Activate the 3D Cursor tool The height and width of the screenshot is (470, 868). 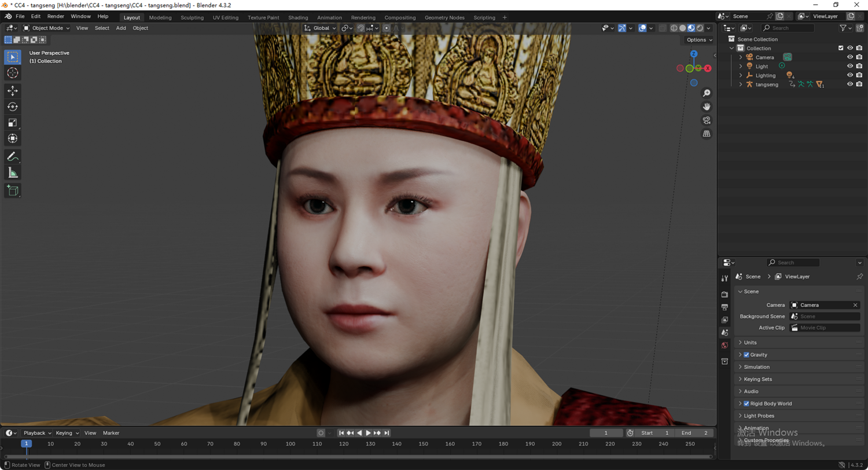[x=13, y=72]
